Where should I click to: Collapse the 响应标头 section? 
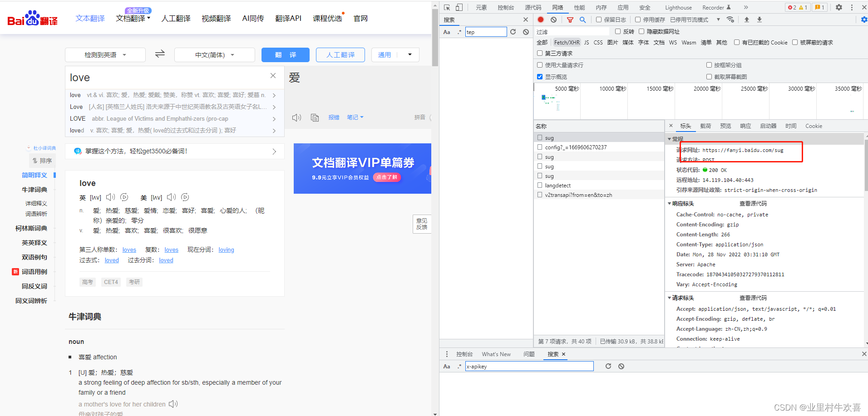pos(670,203)
